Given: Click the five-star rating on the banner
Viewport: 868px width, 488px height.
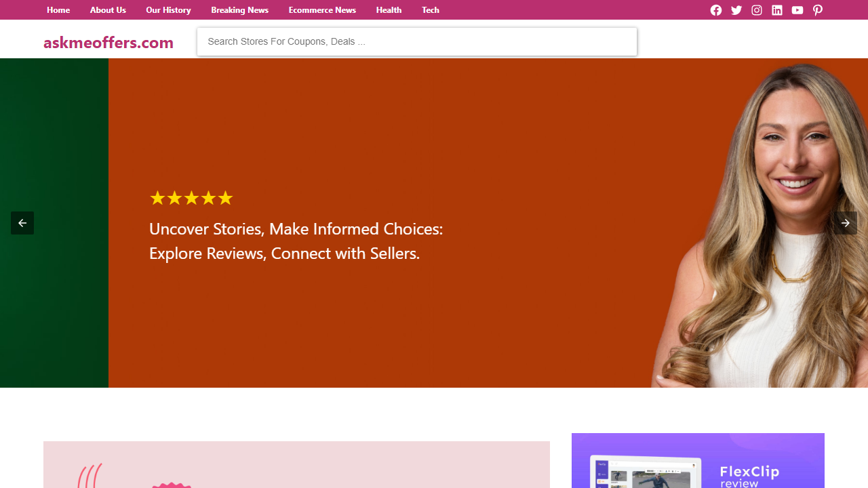Looking at the screenshot, I should tap(191, 198).
